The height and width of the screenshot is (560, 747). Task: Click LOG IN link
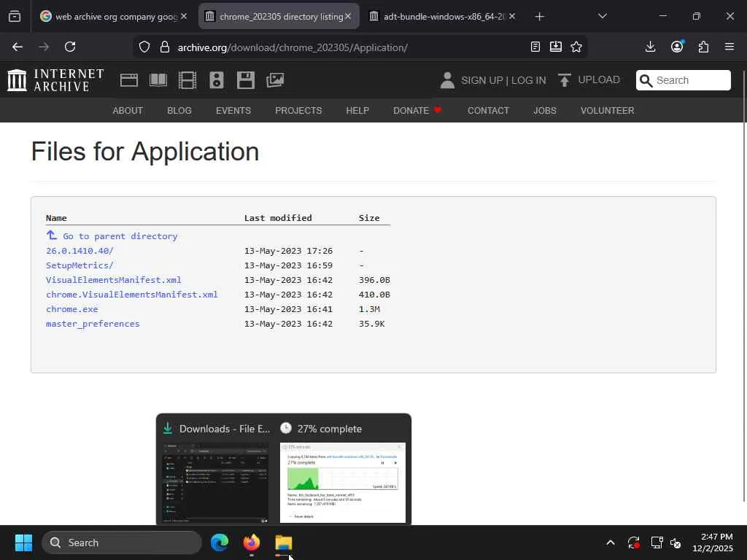pyautogui.click(x=528, y=80)
